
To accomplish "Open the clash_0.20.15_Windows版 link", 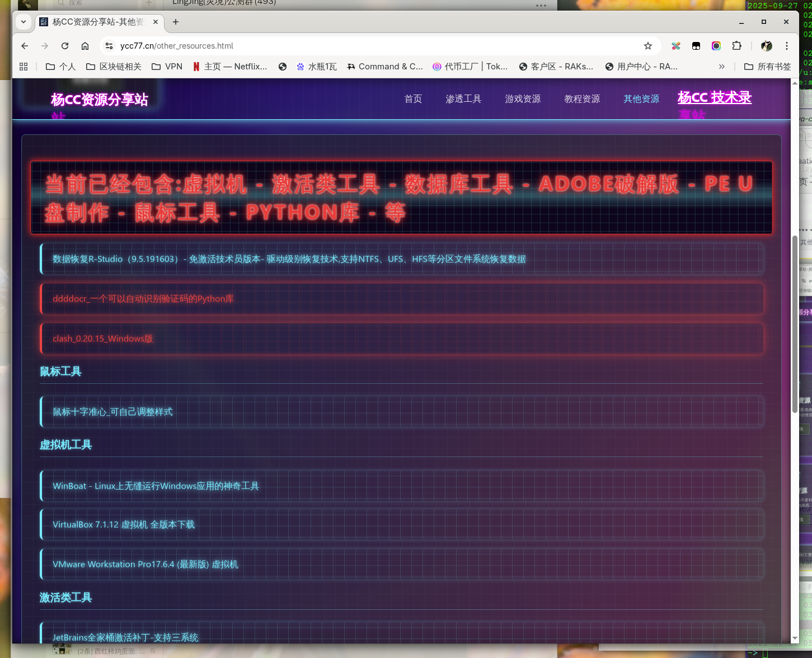I will [x=402, y=339].
